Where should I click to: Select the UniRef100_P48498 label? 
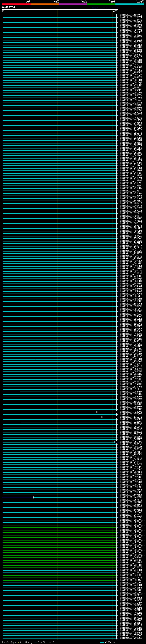click(x=131, y=357)
